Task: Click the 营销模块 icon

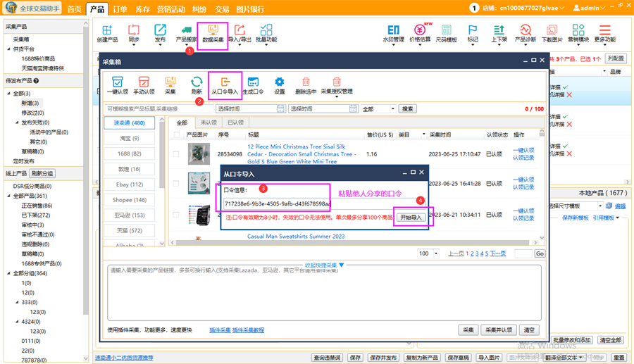Action: tap(578, 33)
